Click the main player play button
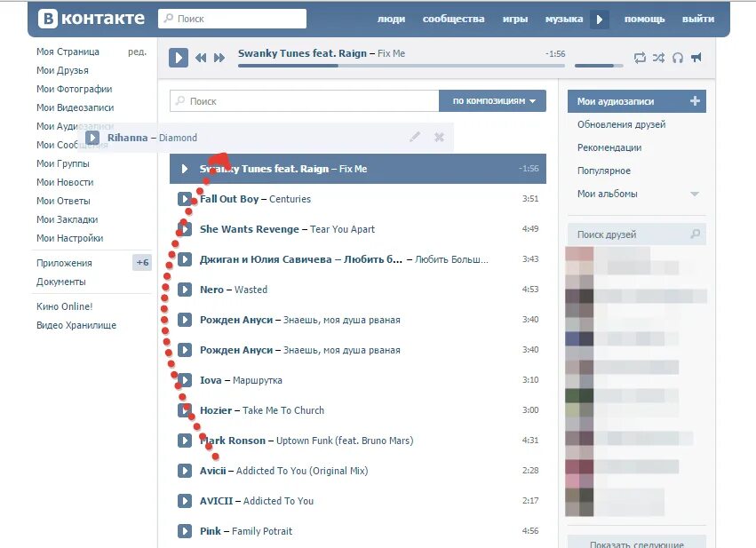This screenshot has width=756, height=548. [179, 58]
